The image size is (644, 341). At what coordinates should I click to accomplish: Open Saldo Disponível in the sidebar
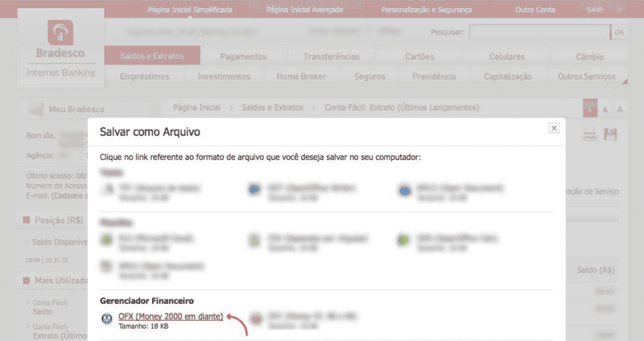pos(60,242)
